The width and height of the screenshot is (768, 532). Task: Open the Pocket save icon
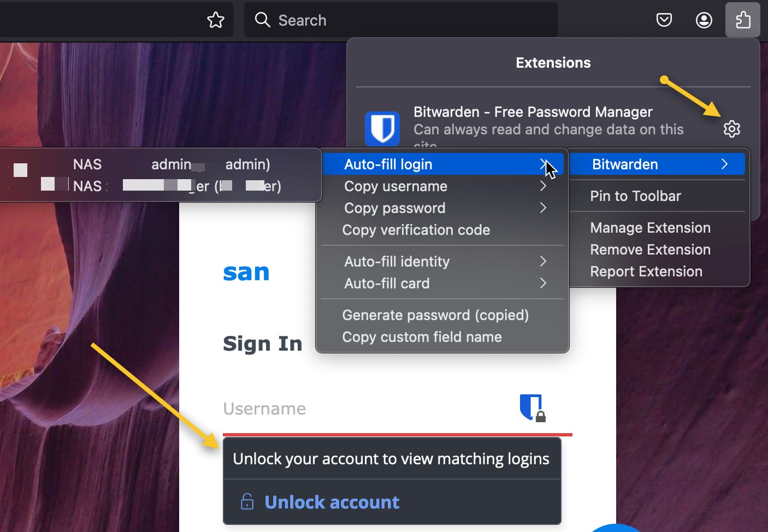tap(664, 20)
